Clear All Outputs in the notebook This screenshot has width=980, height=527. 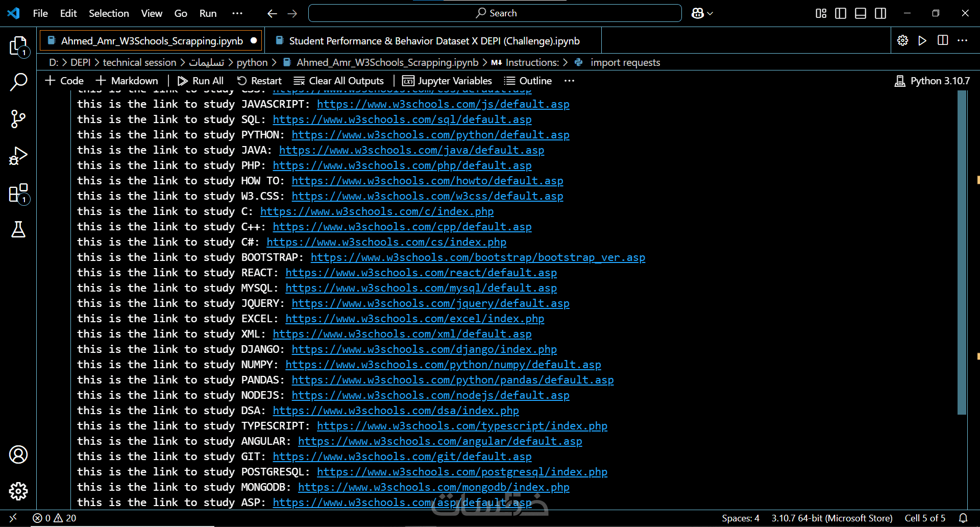pos(339,81)
